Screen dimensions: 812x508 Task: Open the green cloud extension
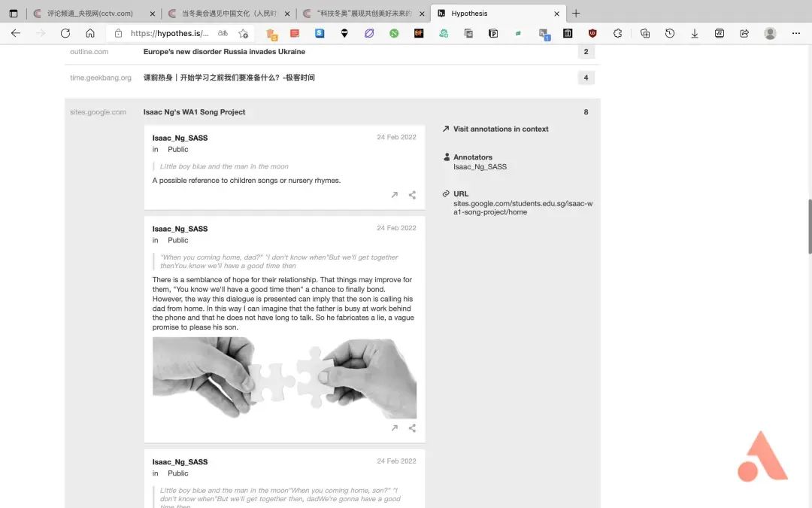pos(444,33)
